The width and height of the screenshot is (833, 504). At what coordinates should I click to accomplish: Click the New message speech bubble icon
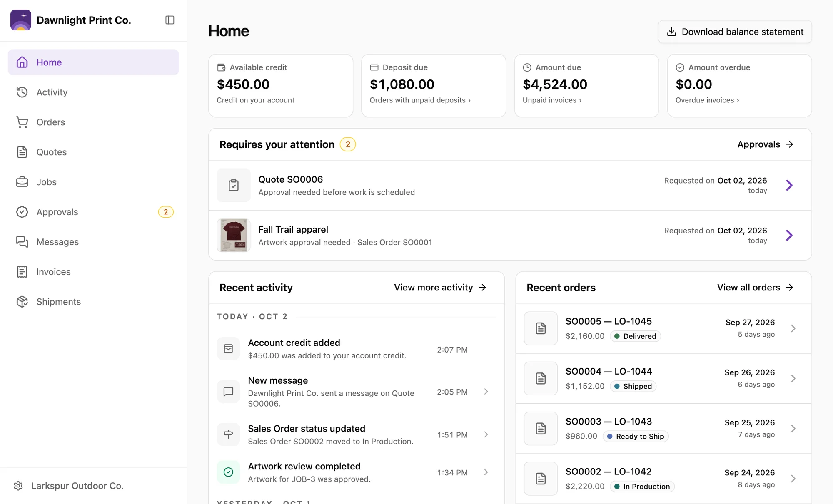pyautogui.click(x=228, y=391)
